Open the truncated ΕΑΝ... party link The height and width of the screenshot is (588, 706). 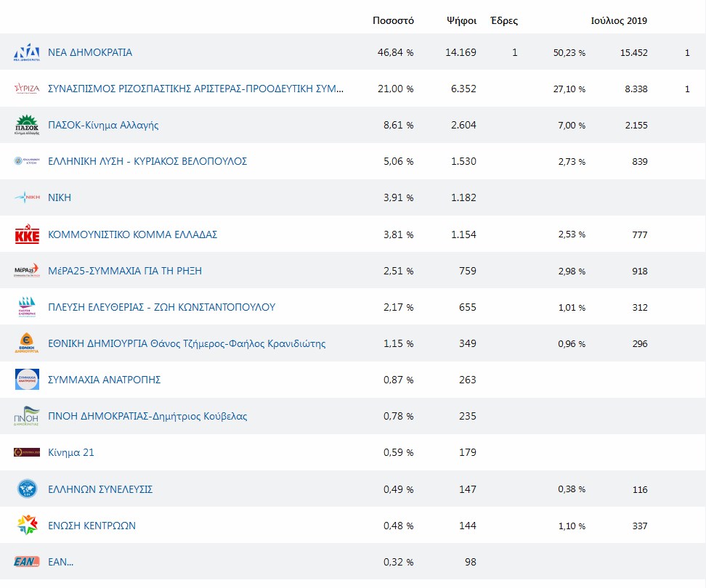tap(61, 562)
